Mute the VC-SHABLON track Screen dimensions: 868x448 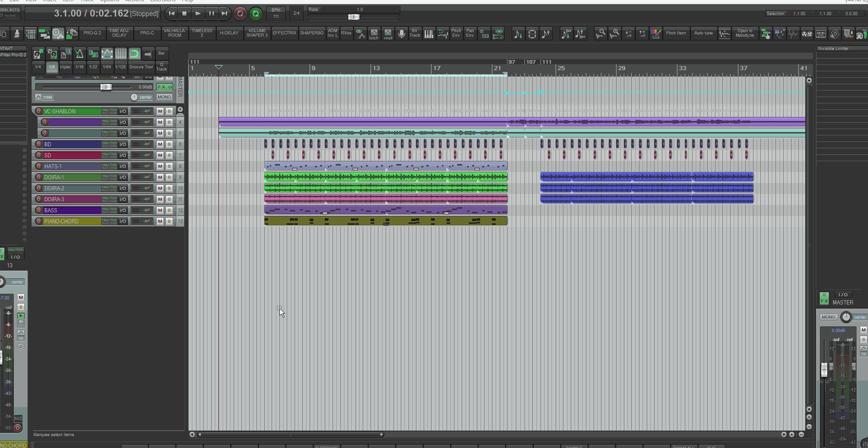[x=160, y=111]
